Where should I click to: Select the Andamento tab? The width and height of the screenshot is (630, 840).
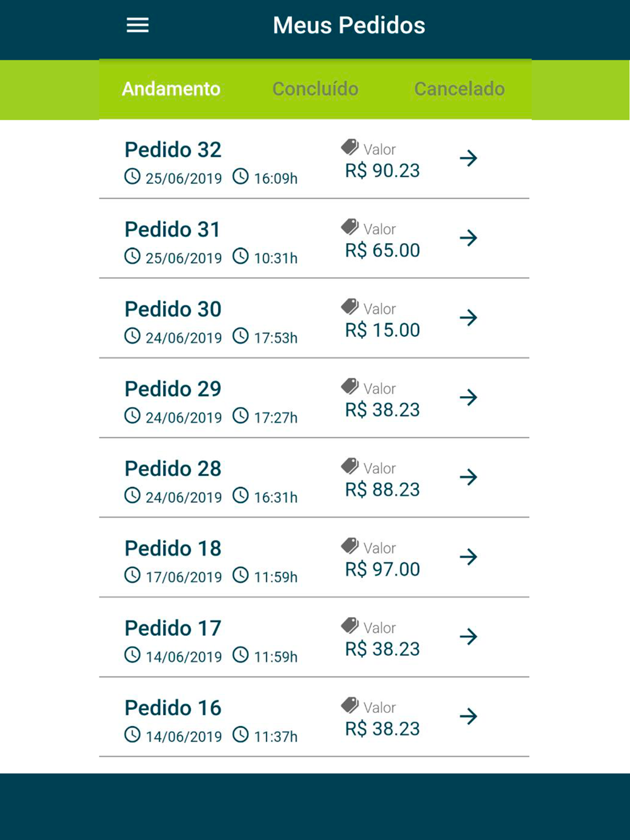171,89
